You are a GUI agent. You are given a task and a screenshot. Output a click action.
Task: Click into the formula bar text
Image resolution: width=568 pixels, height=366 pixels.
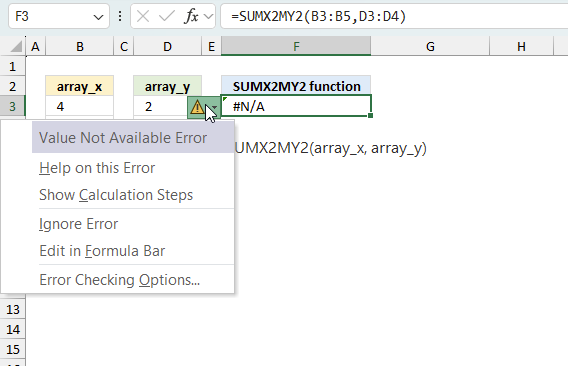pos(319,16)
